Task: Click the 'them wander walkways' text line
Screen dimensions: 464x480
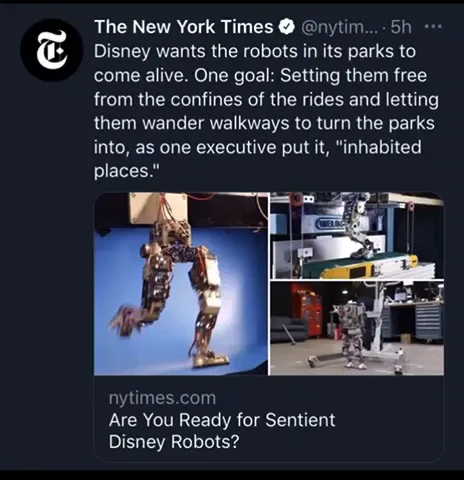Action: [x=264, y=123]
